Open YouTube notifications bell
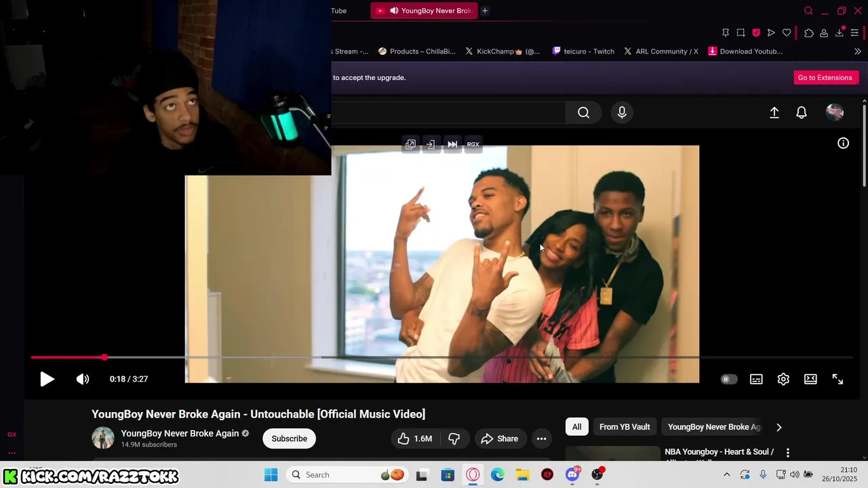 802,113
